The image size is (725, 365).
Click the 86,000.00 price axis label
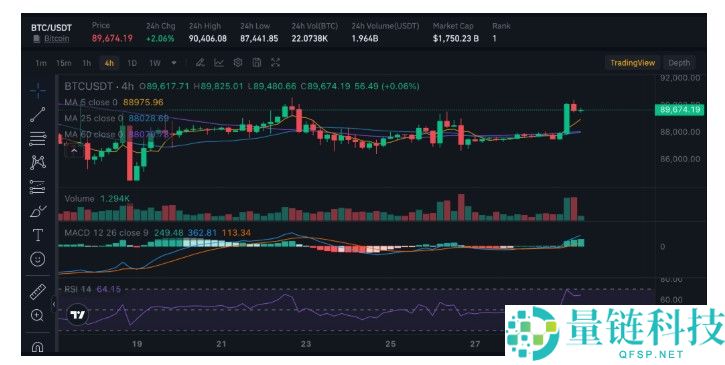click(x=680, y=159)
